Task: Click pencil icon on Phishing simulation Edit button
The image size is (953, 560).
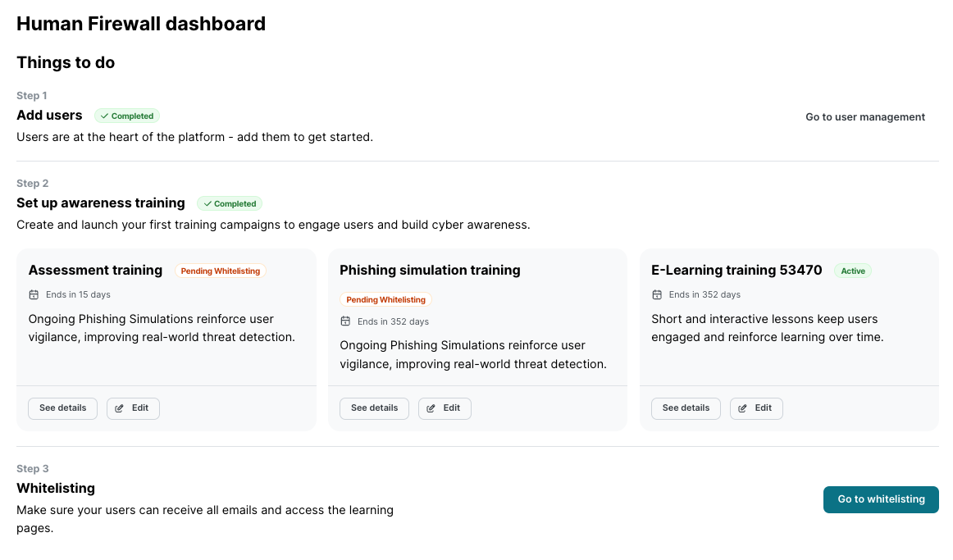Action: [x=431, y=408]
